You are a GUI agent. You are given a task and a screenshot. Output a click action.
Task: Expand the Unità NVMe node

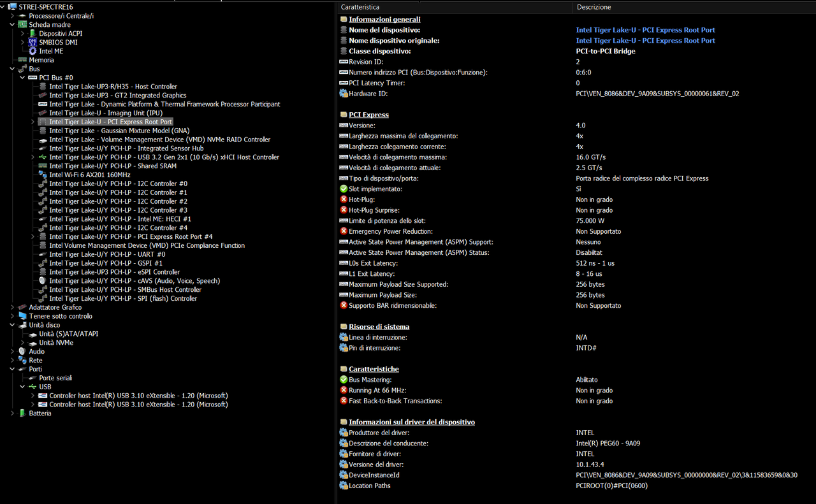pos(23,343)
